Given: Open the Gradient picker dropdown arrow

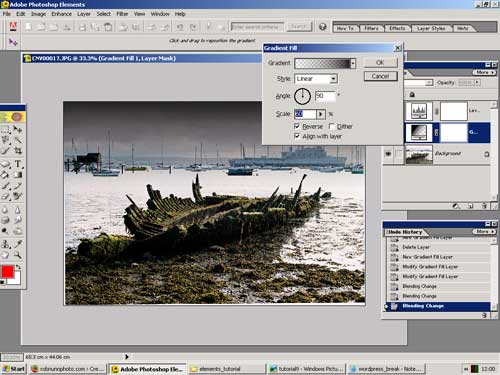Looking at the screenshot, I should tap(353, 63).
